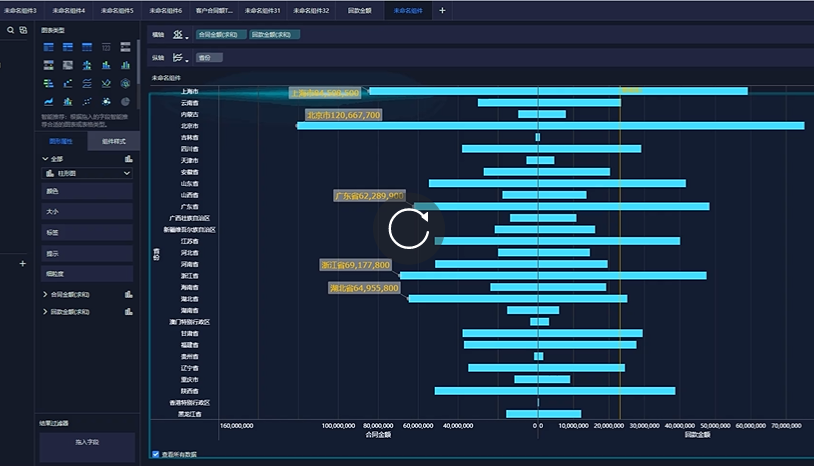Select the stacked column chart type icon
This screenshot has height=469, width=814.
coord(106,65)
